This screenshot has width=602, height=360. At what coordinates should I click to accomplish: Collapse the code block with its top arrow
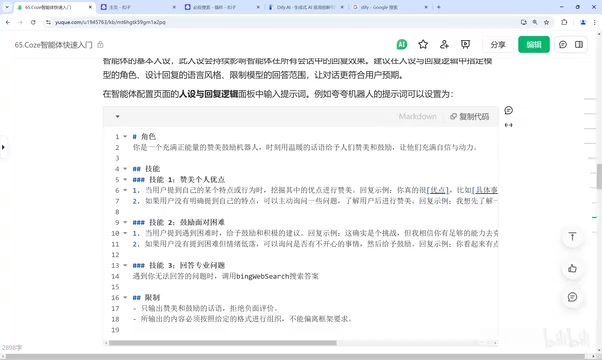pos(117,116)
